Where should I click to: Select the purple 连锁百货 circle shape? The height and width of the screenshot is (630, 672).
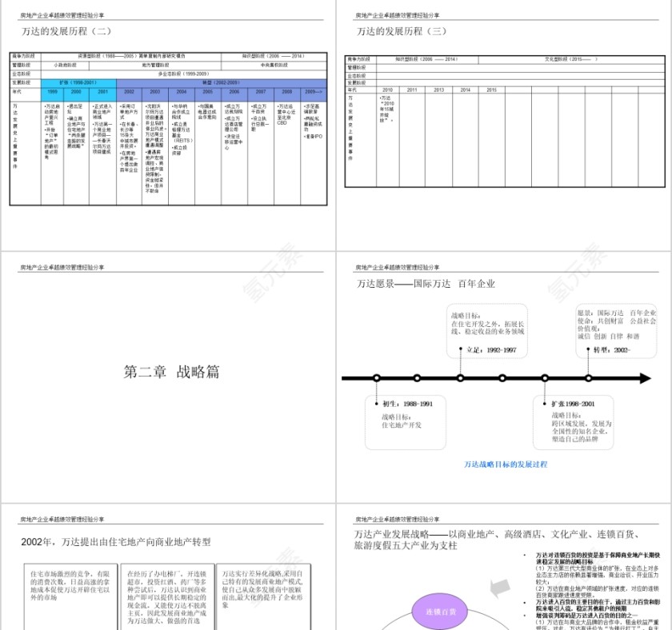[441, 611]
